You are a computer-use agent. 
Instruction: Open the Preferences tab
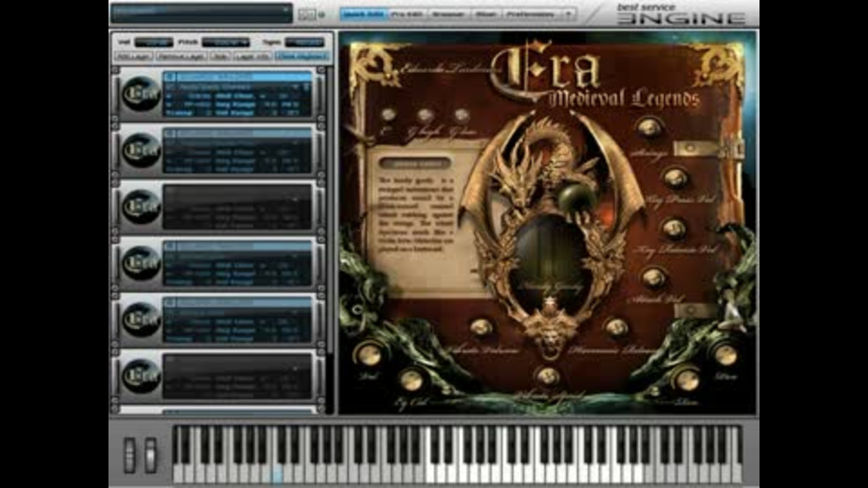[530, 14]
